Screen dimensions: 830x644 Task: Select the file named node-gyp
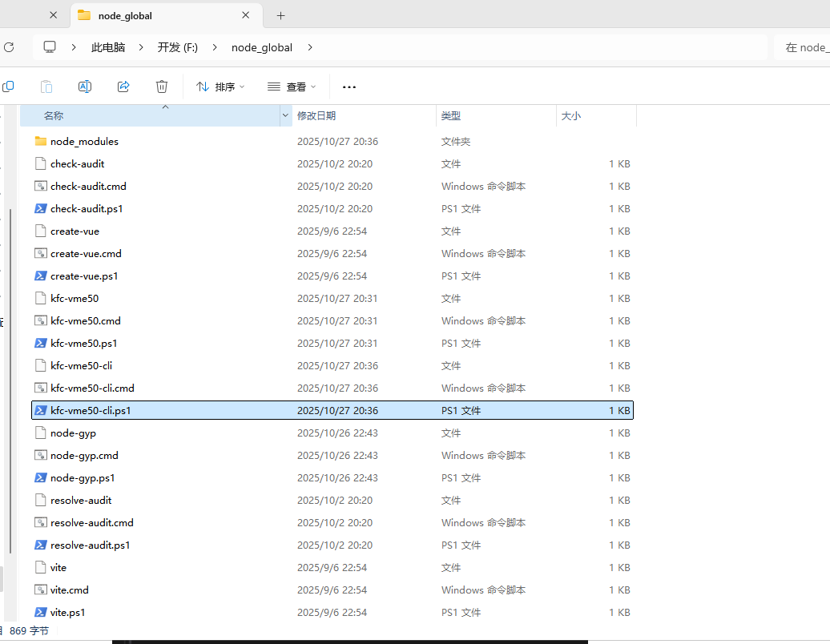(73, 433)
